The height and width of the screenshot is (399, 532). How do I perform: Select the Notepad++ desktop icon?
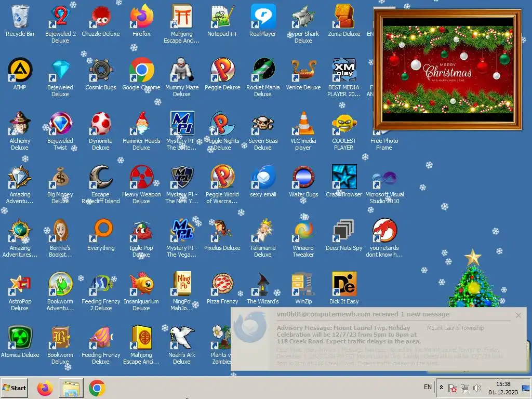(222, 16)
